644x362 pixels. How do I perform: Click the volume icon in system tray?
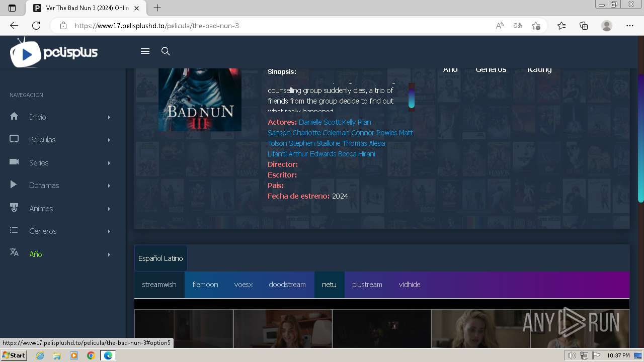click(x=572, y=355)
